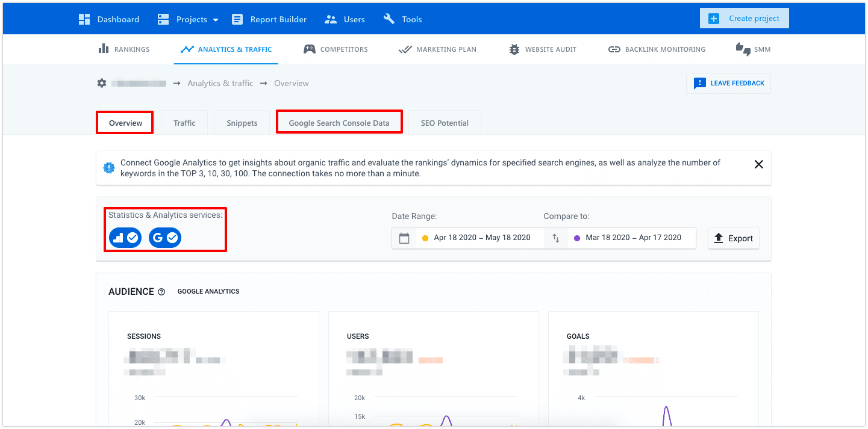Viewport: 868px width, 429px height.
Task: Click the Goals card title
Action: [x=578, y=336]
